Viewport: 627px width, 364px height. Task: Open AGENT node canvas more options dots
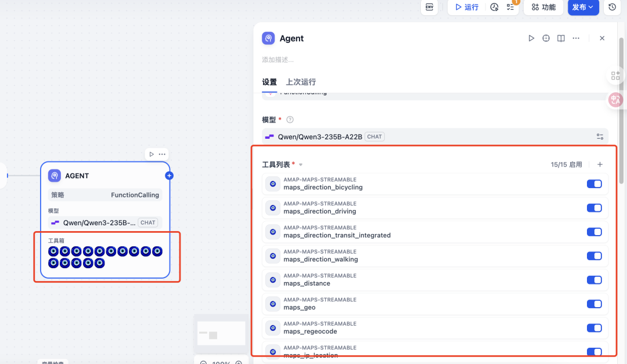coord(162,154)
